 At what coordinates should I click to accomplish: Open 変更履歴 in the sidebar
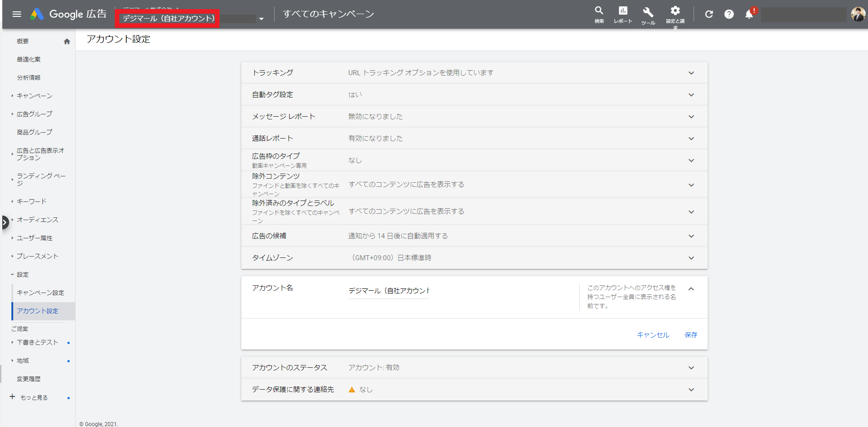pyautogui.click(x=29, y=379)
